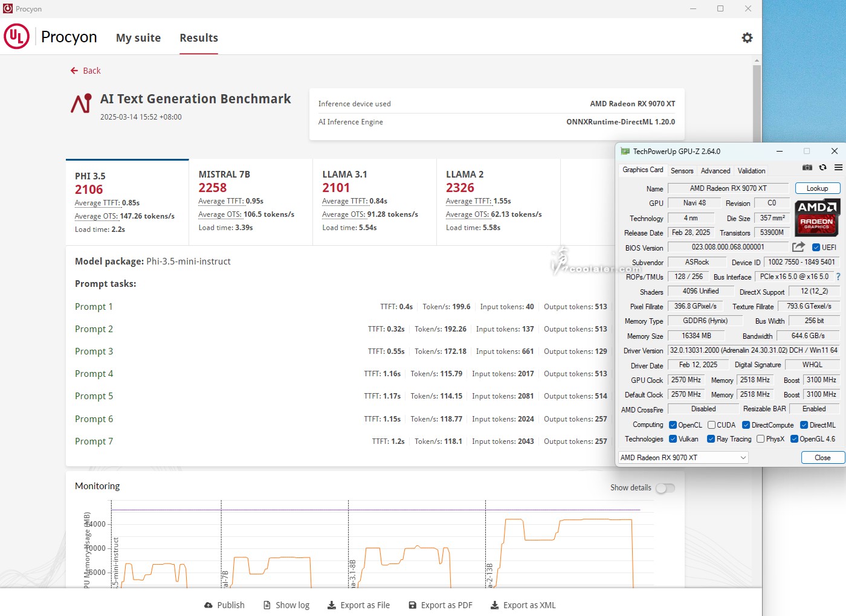Toggle the UEFI checkbox
This screenshot has width=846, height=616.
click(816, 247)
